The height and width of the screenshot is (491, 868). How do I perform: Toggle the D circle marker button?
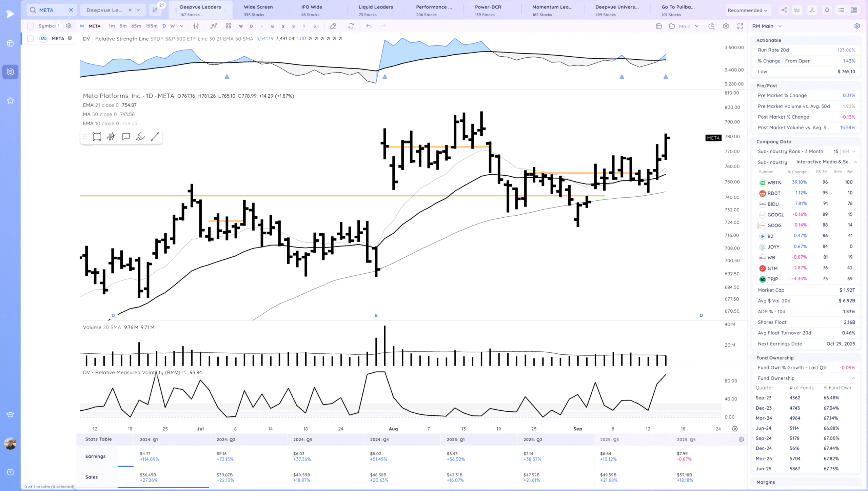(x=251, y=26)
